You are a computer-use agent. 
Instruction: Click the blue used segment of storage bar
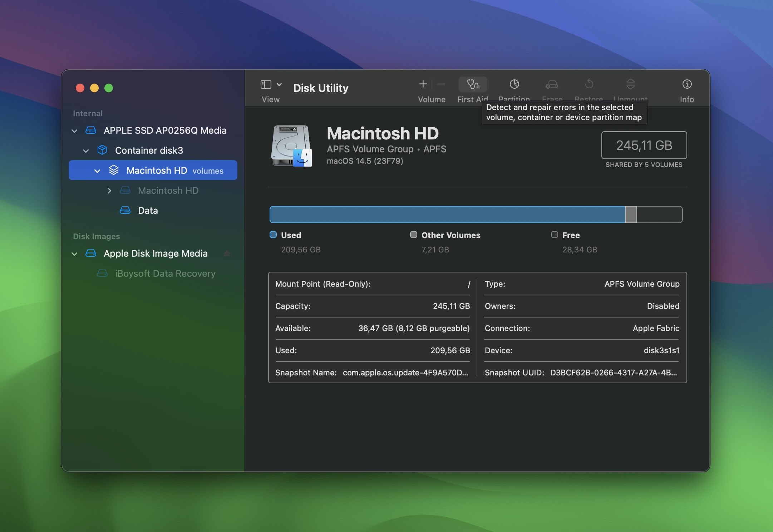pyautogui.click(x=447, y=215)
